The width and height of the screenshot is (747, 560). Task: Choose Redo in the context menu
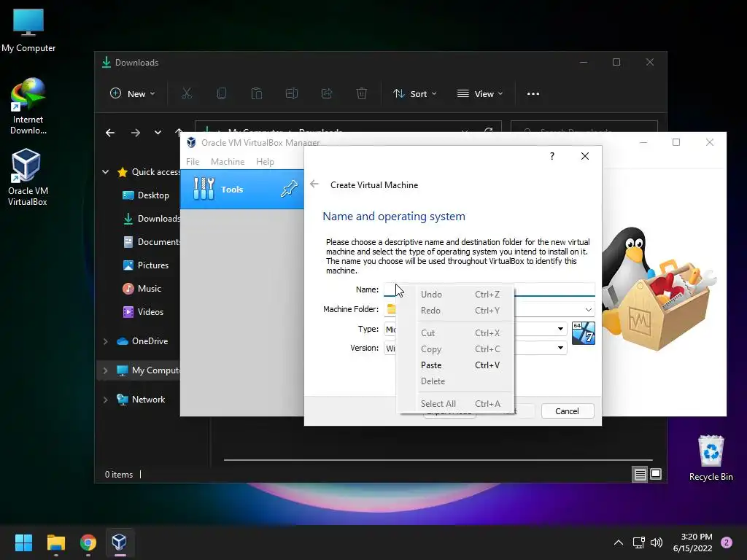coord(456,311)
